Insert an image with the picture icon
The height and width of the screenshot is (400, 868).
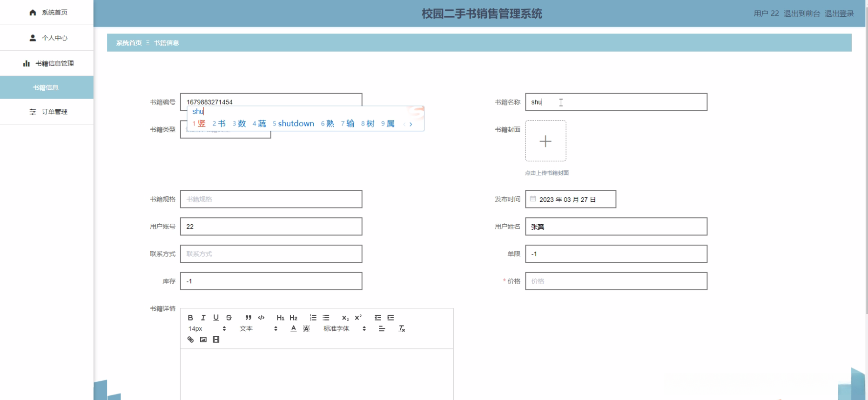point(203,340)
